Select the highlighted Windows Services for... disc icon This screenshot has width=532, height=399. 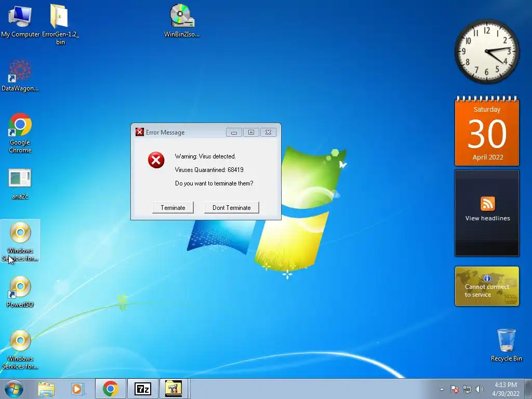coord(20,241)
